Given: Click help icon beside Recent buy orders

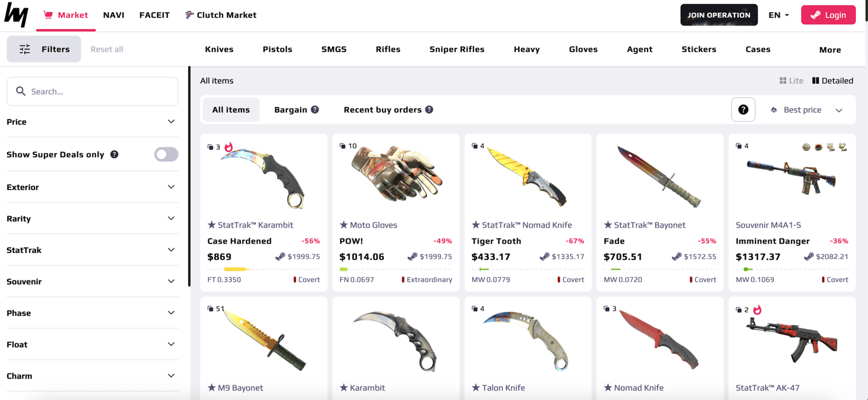Looking at the screenshot, I should [430, 110].
